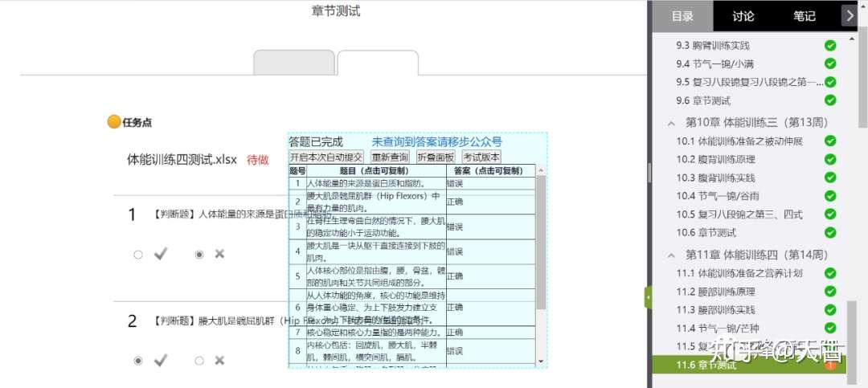Select the highlighted 11.6 章节测试 item
The height and width of the screenshot is (388, 868).
(x=750, y=364)
